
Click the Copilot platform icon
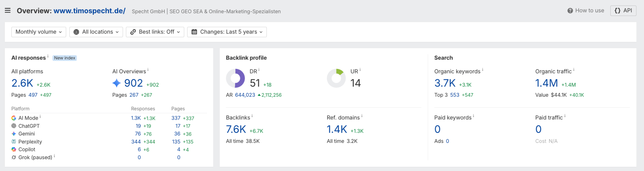pyautogui.click(x=14, y=149)
